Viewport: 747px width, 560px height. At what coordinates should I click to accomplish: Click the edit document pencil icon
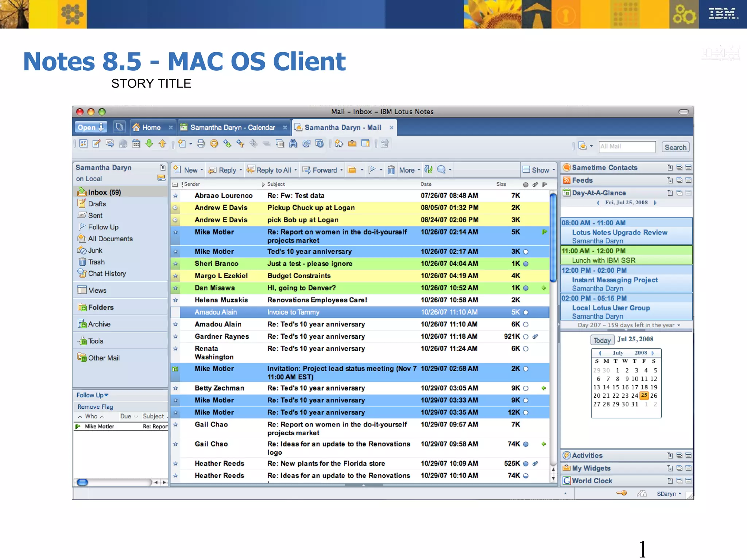(96, 144)
